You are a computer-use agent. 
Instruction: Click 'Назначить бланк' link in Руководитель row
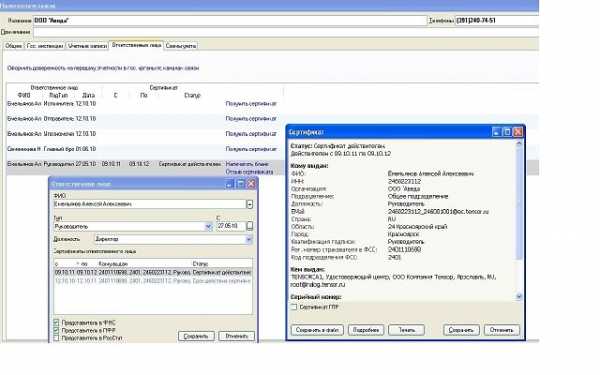[x=247, y=164]
